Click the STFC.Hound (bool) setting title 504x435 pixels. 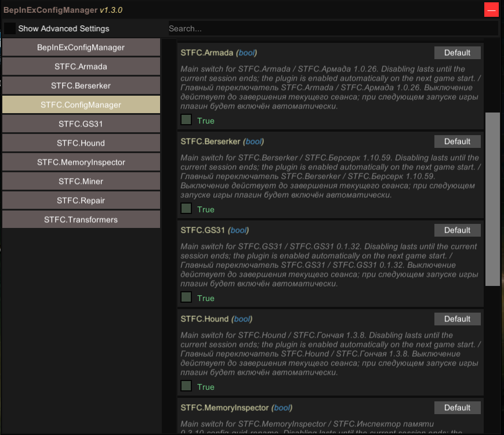pos(216,319)
